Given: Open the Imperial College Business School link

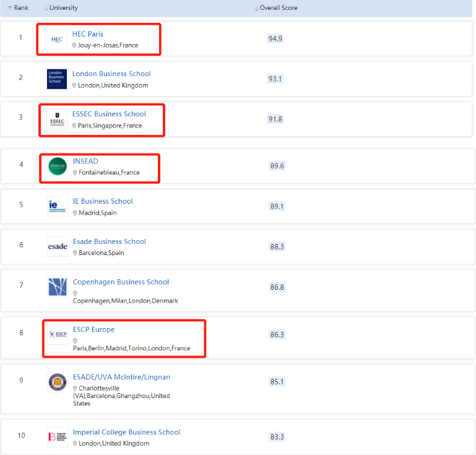Looking at the screenshot, I should [x=127, y=432].
